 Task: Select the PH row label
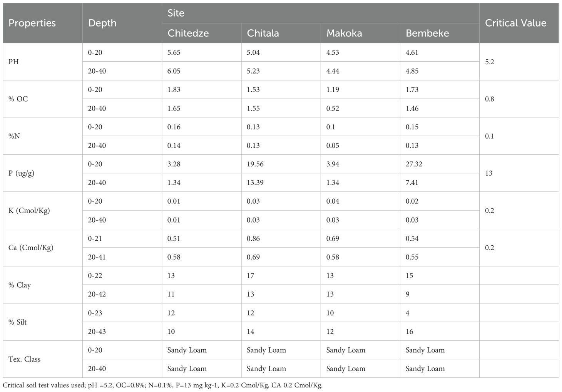click(14, 62)
